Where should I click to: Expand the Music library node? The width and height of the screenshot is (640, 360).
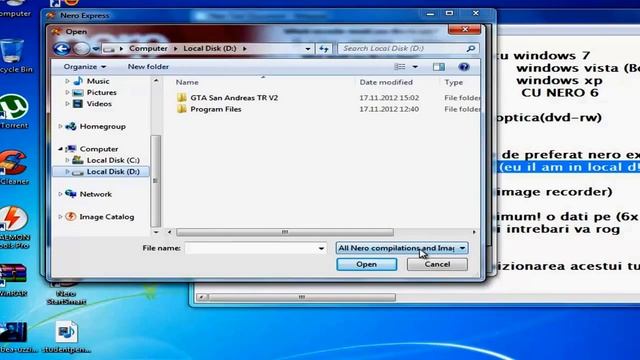67,81
